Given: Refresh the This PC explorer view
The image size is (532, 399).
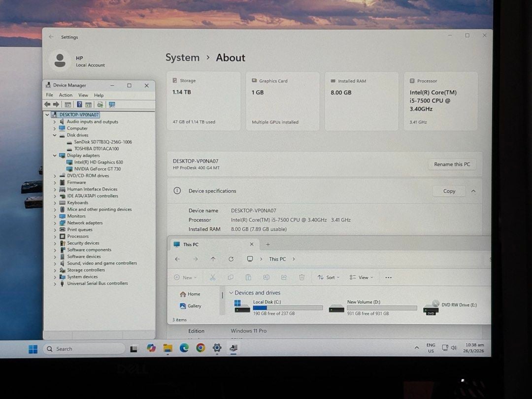Looking at the screenshot, I should [231, 259].
